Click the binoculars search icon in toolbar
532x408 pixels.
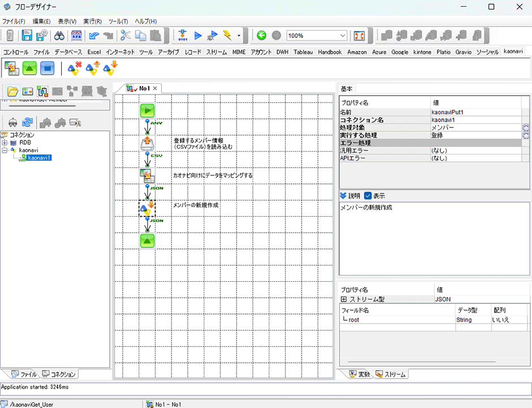(59, 36)
